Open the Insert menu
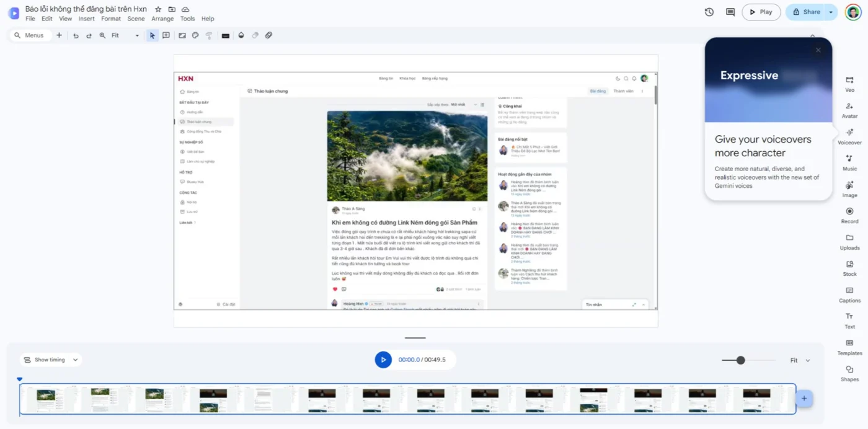The image size is (868, 429). (87, 19)
